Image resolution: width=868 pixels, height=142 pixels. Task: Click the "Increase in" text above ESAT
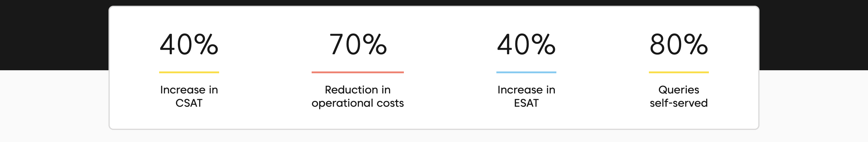tap(526, 90)
